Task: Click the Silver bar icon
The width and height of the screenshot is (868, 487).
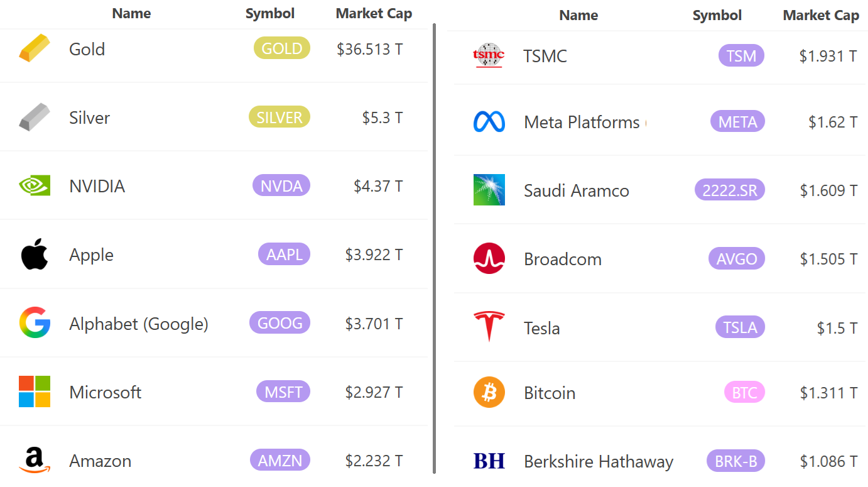Action: coord(35,117)
